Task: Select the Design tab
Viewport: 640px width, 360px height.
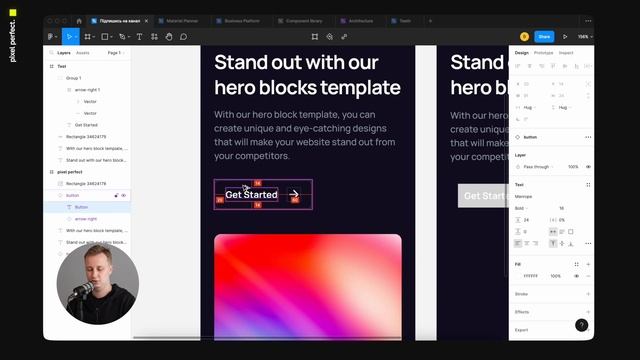Action: [x=521, y=53]
